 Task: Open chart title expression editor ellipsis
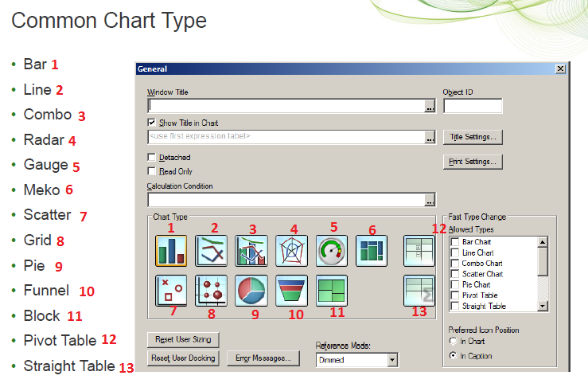click(x=430, y=137)
